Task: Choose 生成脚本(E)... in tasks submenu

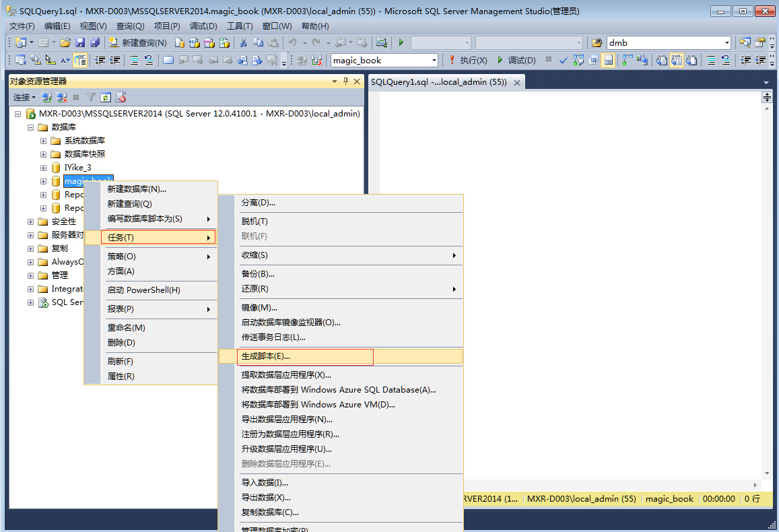Action: [x=340, y=356]
